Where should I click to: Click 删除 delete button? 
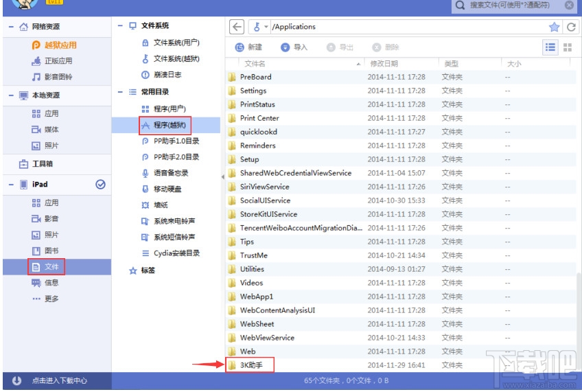tap(386, 47)
